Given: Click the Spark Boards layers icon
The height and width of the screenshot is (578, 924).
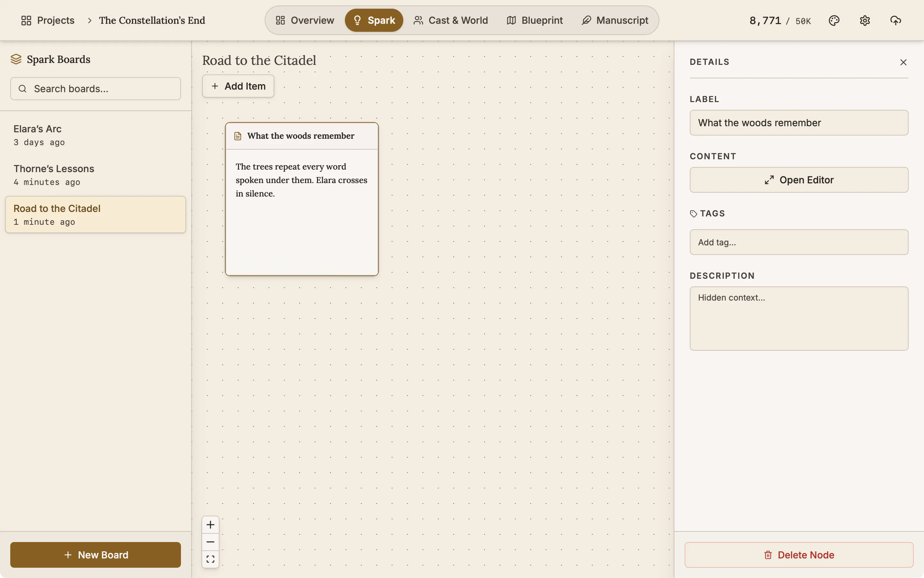Looking at the screenshot, I should click(16, 59).
